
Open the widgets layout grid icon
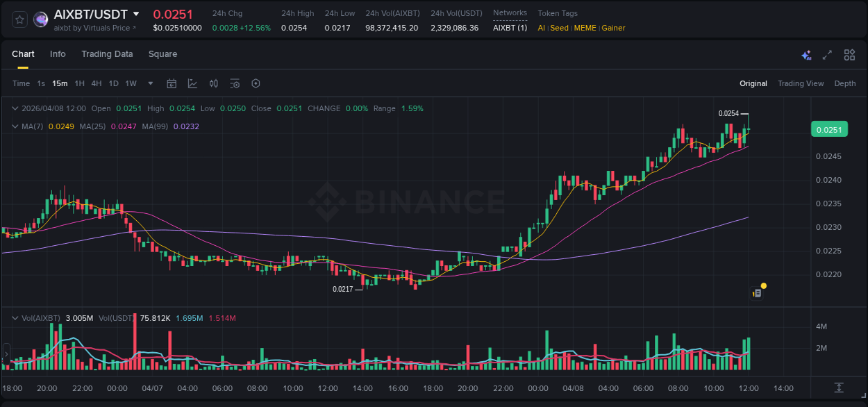point(849,54)
